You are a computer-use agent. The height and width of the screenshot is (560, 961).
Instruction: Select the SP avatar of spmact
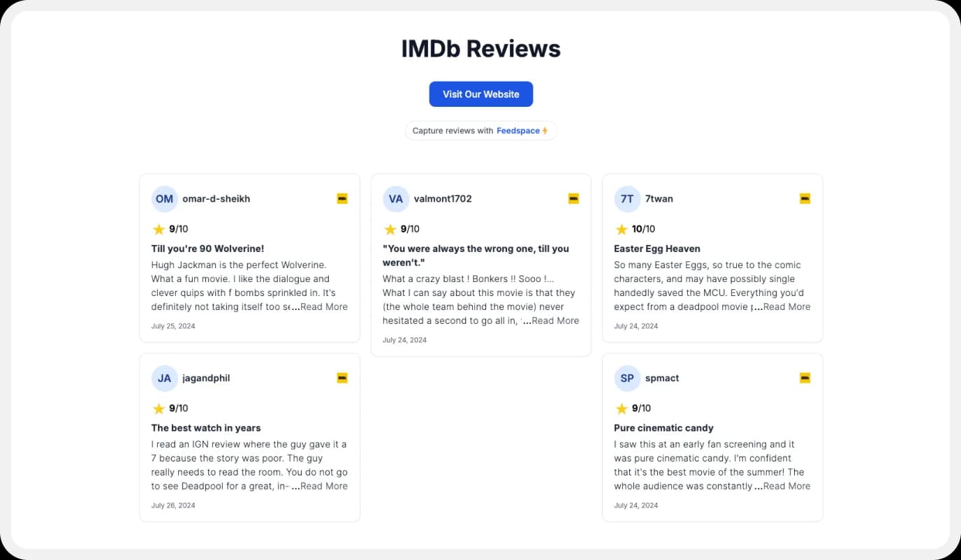[627, 377]
